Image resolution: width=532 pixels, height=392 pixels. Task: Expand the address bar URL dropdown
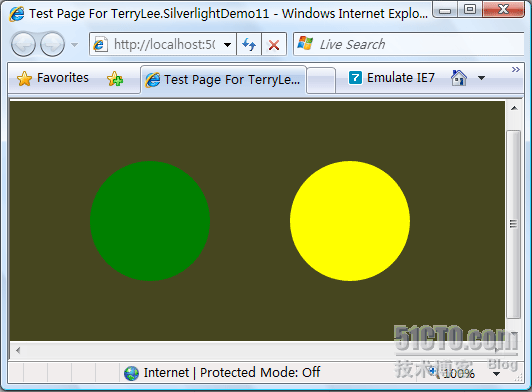click(x=228, y=44)
